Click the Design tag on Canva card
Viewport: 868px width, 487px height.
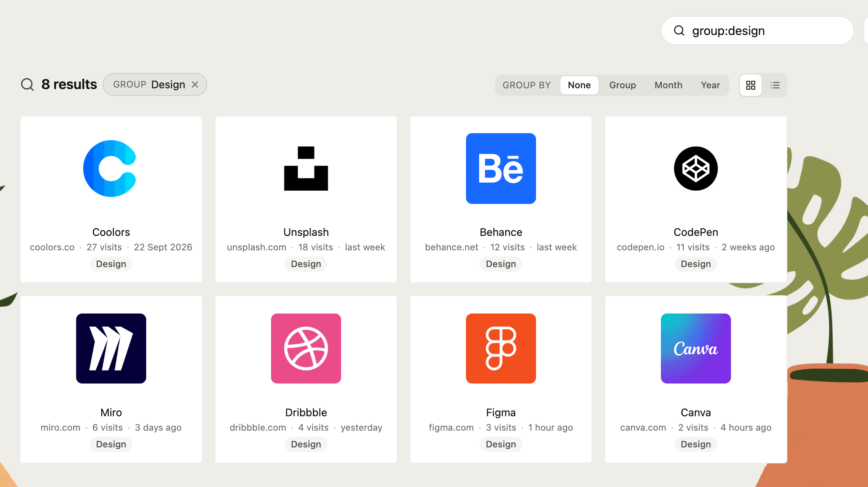pos(696,444)
